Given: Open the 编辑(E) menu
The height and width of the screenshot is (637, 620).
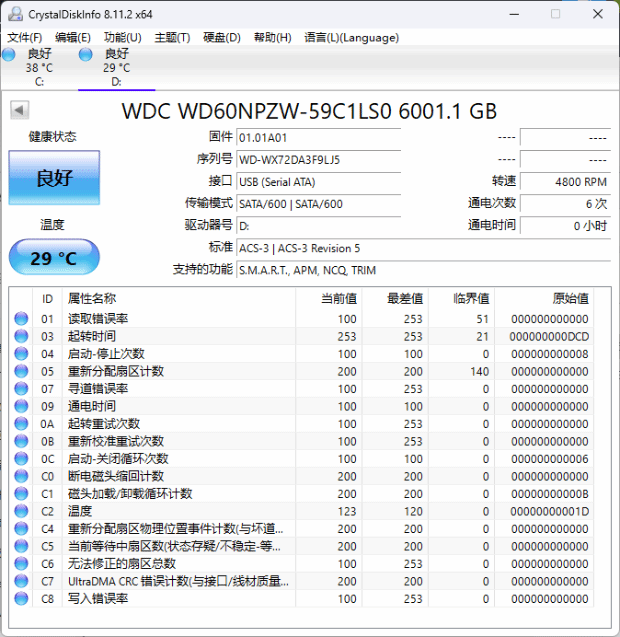Looking at the screenshot, I should pos(73,38).
